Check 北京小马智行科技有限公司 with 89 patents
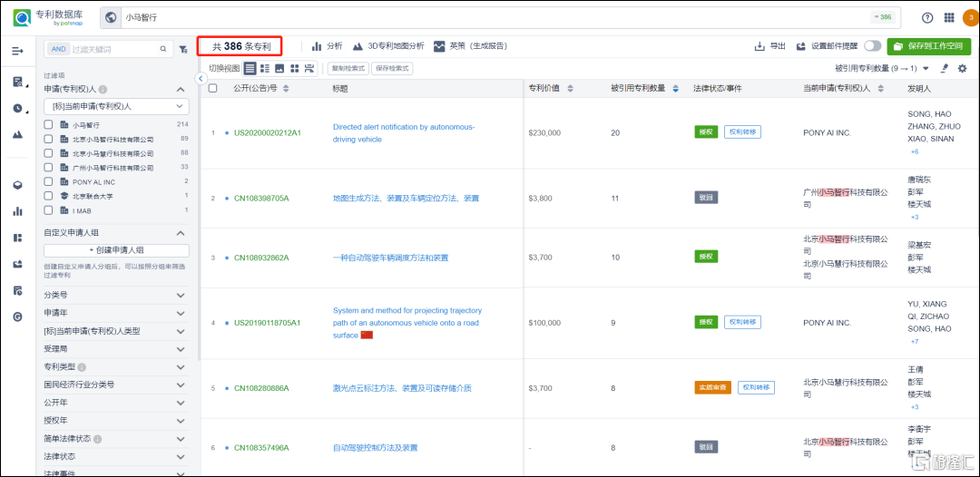This screenshot has height=477, width=980. click(48, 140)
